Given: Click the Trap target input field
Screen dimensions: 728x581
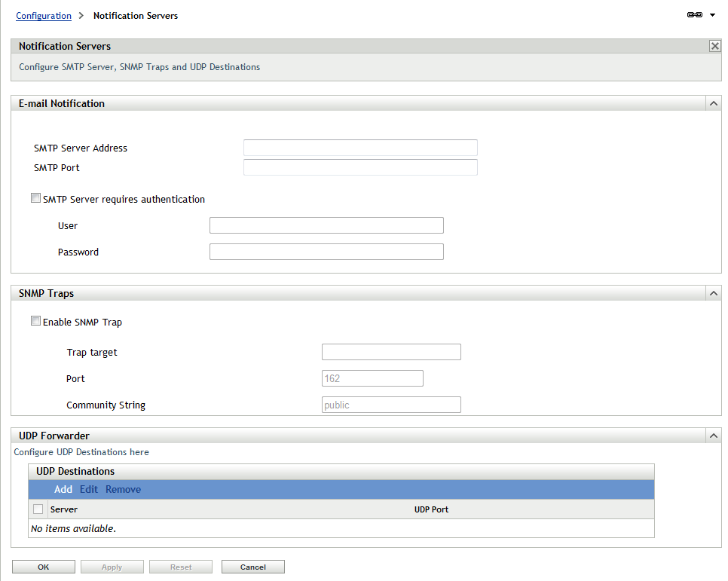Looking at the screenshot, I should (x=391, y=351).
